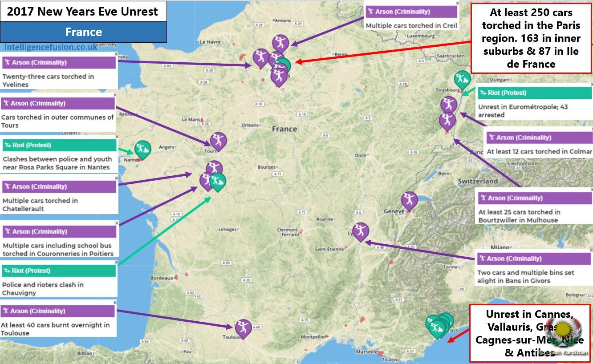Image resolution: width=593 pixels, height=364 pixels.
Task: Click the purple arson marker at Toulouse
Action: point(243,328)
